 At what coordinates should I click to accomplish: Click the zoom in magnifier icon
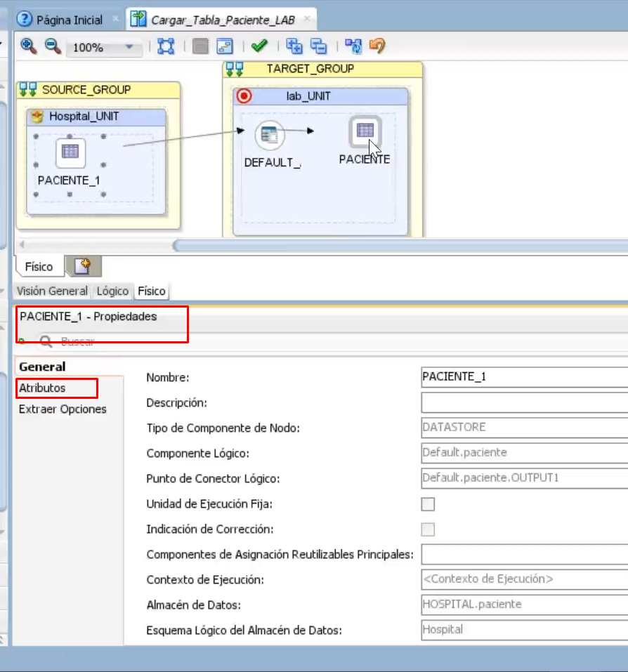point(28,46)
